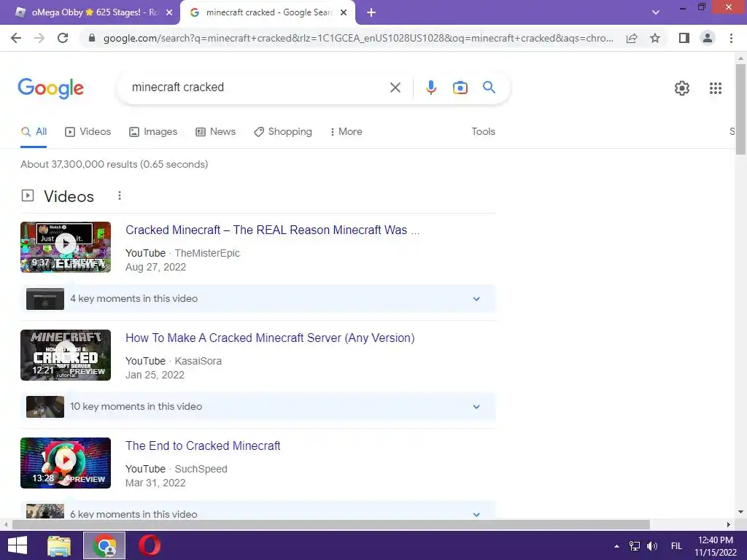The image size is (747, 560).
Task: Show hidden system tray icons
Action: [616, 546]
